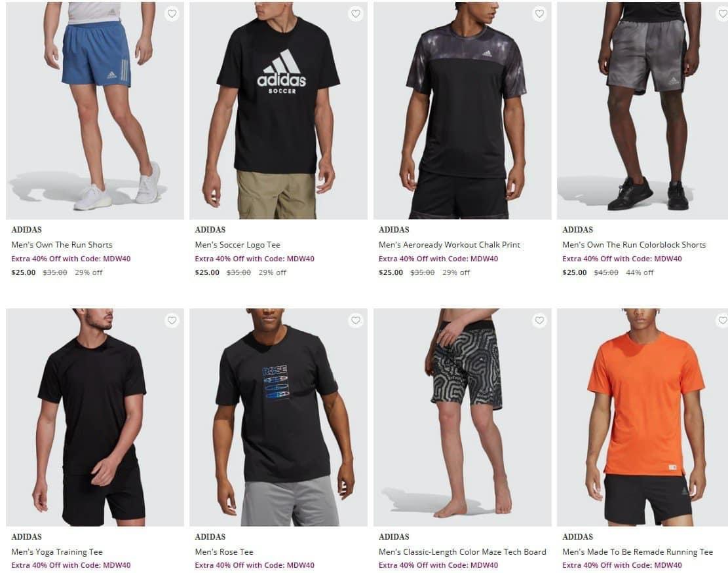Open Men's Yoga Training Tee link

point(57,551)
